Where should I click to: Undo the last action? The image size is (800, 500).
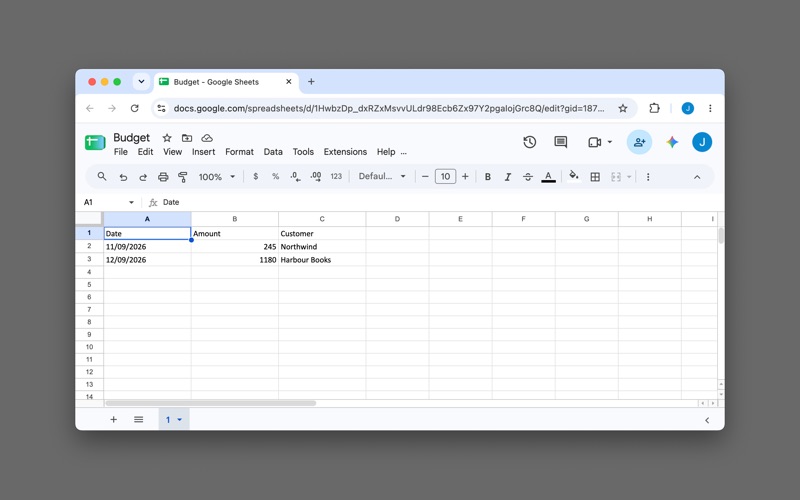[x=123, y=177]
